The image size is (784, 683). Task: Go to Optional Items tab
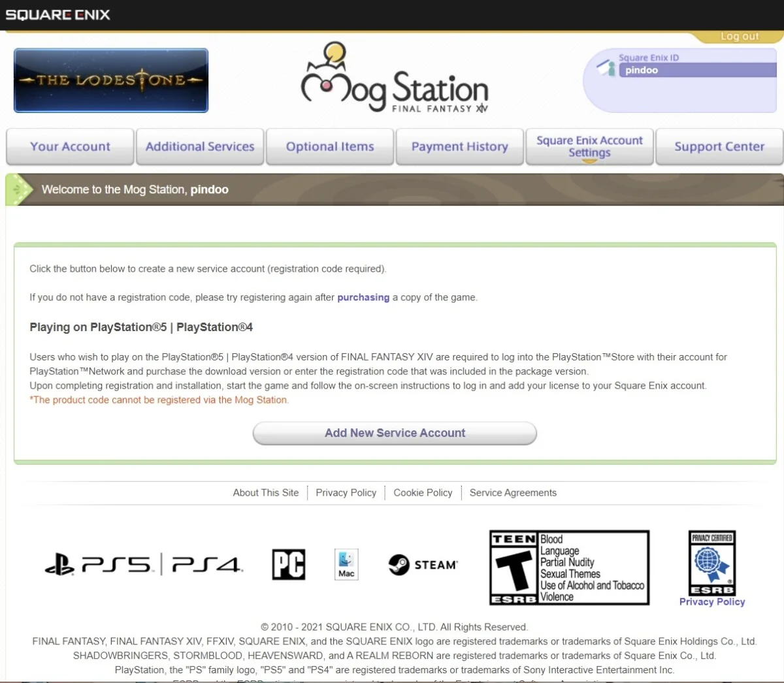330,147
